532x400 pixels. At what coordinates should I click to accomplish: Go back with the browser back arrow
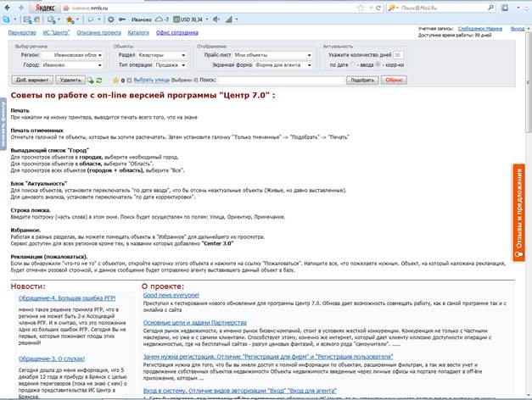coord(7,8)
